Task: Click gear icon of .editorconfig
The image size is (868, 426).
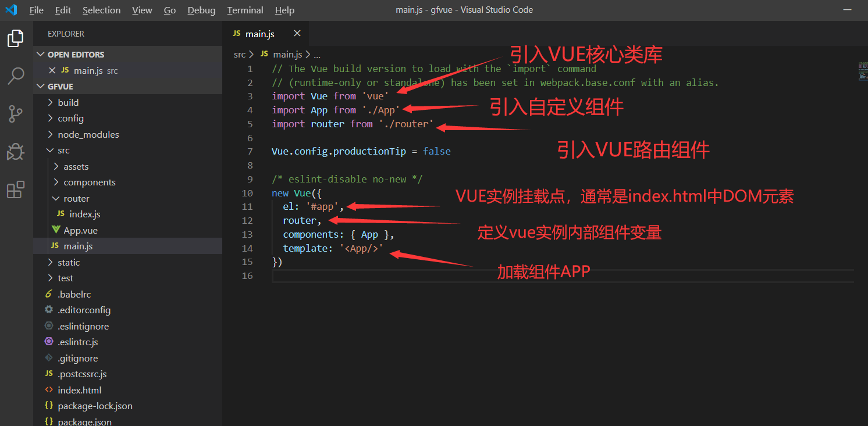Action: 49,310
